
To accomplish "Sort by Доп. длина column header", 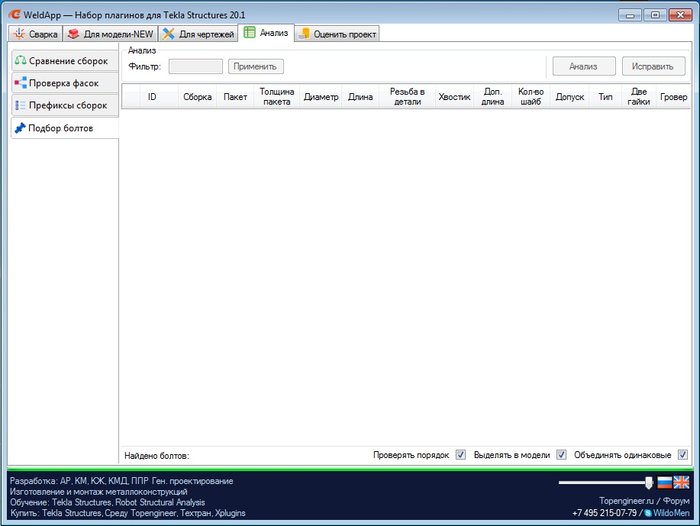I will click(x=493, y=96).
